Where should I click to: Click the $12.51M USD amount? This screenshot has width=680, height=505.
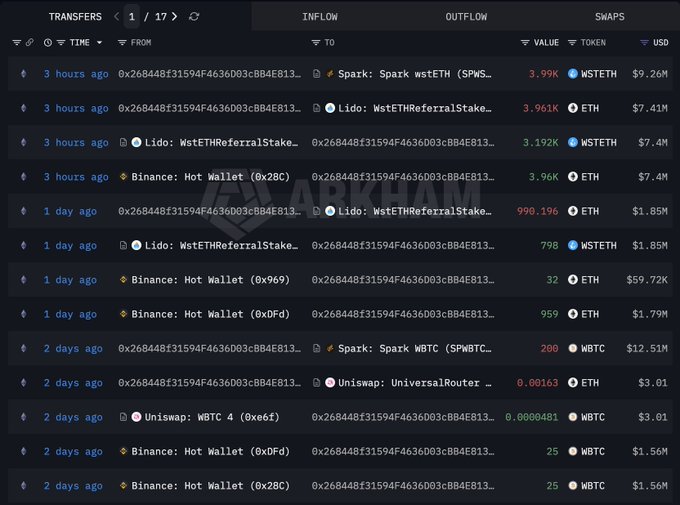tap(647, 348)
